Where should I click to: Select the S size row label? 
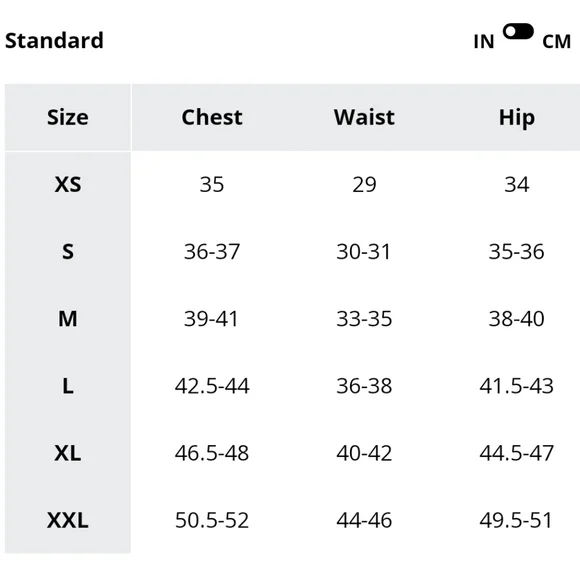(x=68, y=252)
